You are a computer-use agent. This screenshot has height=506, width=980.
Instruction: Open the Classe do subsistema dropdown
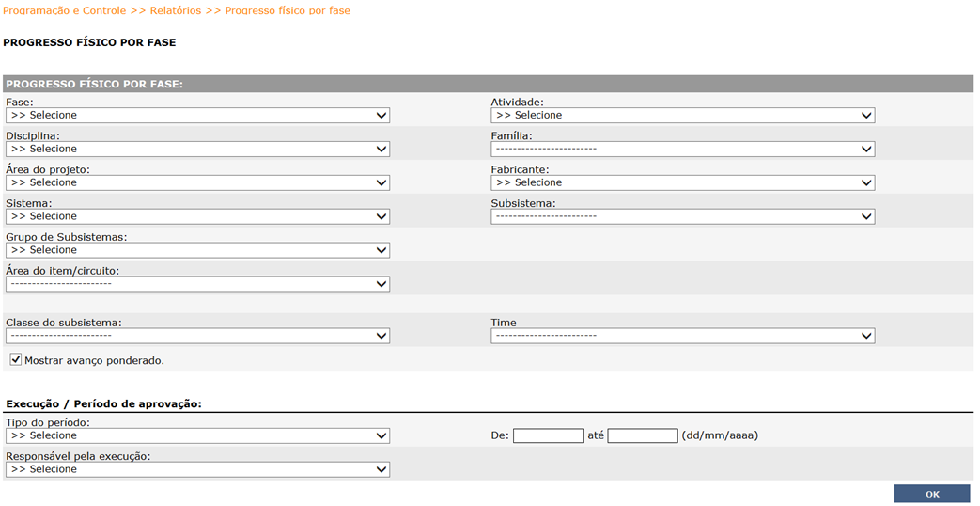tap(197, 336)
